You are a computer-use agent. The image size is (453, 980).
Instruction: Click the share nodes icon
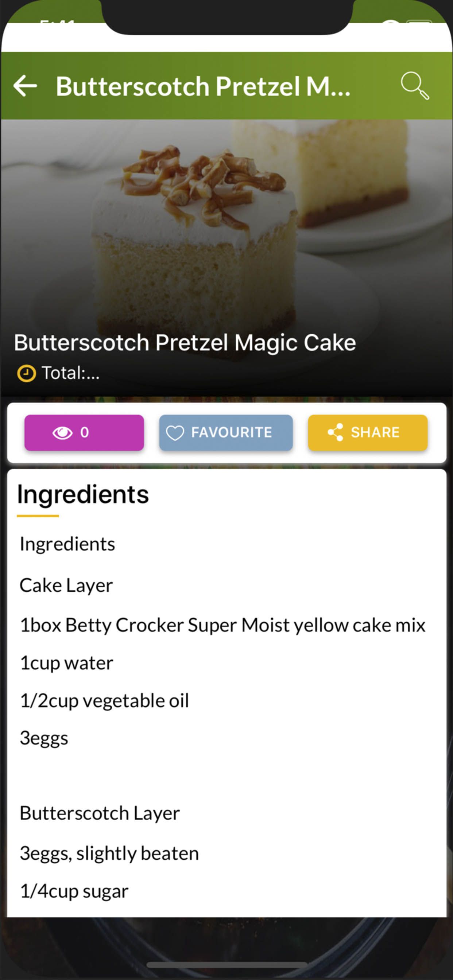pyautogui.click(x=335, y=432)
